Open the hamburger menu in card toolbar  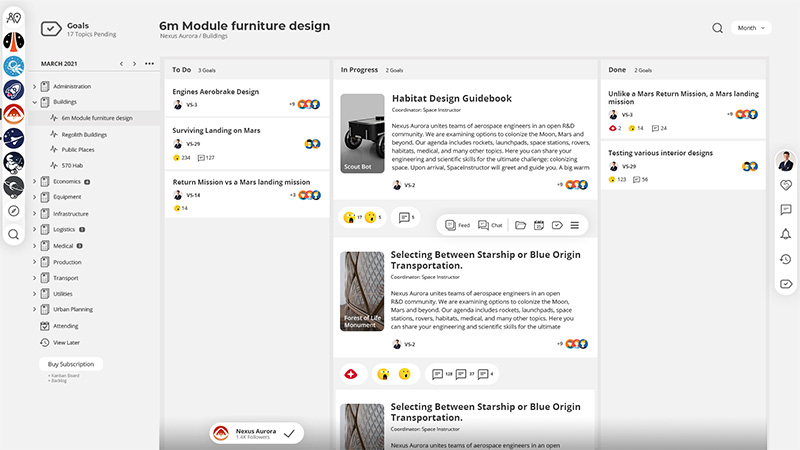pos(574,225)
